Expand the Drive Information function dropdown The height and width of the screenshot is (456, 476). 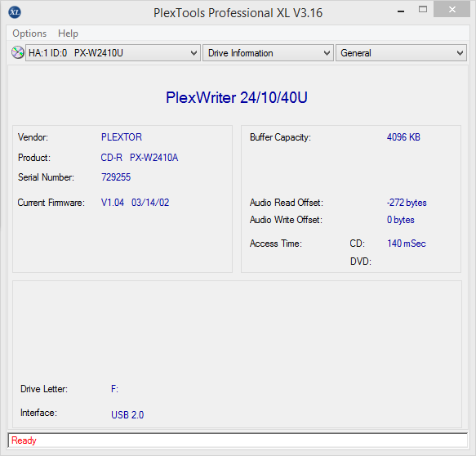pyautogui.click(x=268, y=53)
